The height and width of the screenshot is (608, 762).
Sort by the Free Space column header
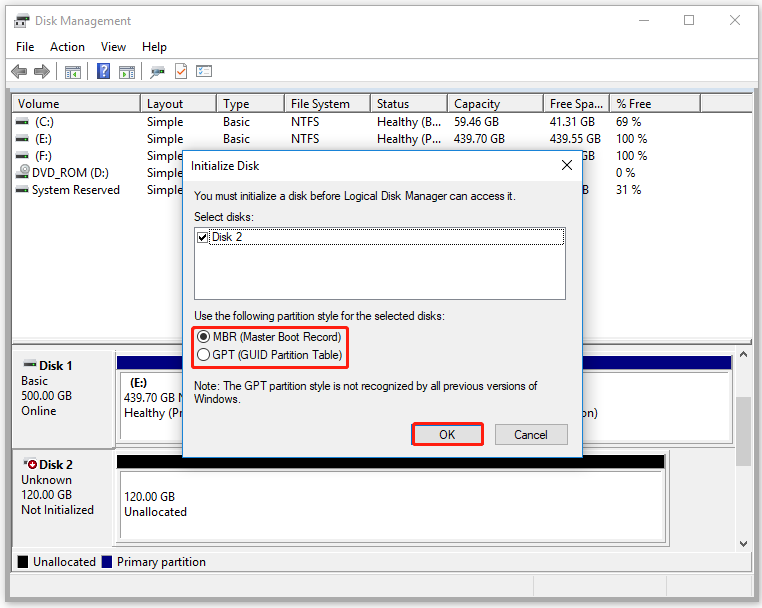[577, 104]
